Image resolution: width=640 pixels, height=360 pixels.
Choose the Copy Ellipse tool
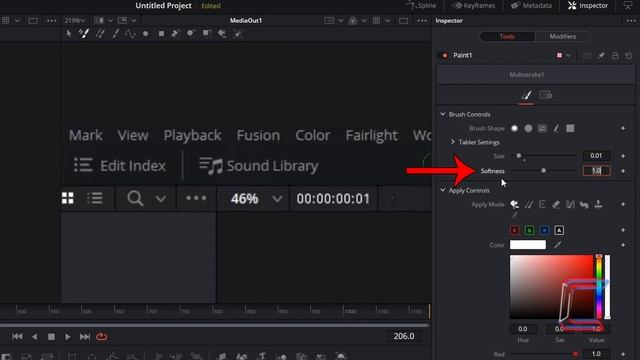(x=191, y=33)
